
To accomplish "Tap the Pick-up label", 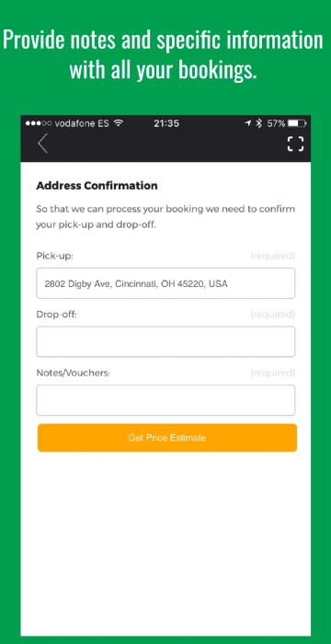I will 54,257.
